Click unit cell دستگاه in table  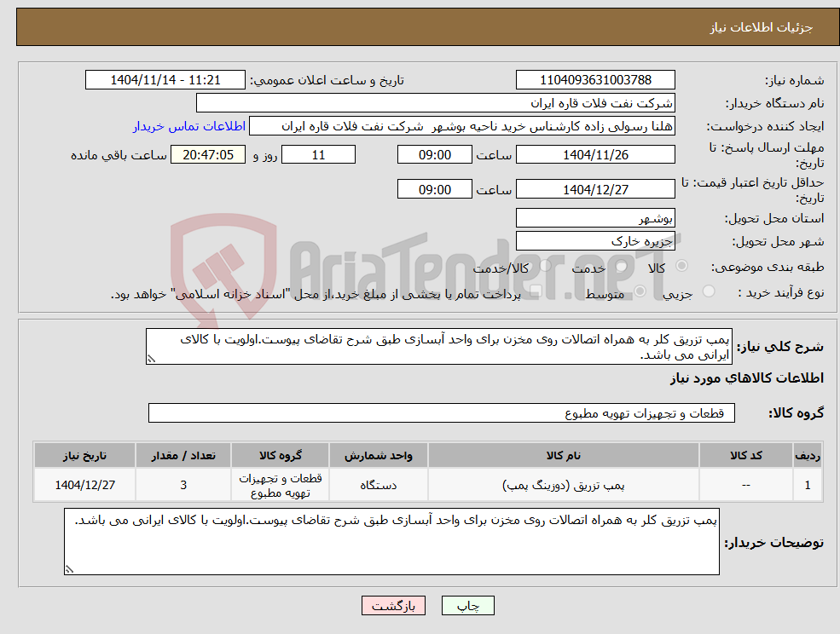[379, 485]
